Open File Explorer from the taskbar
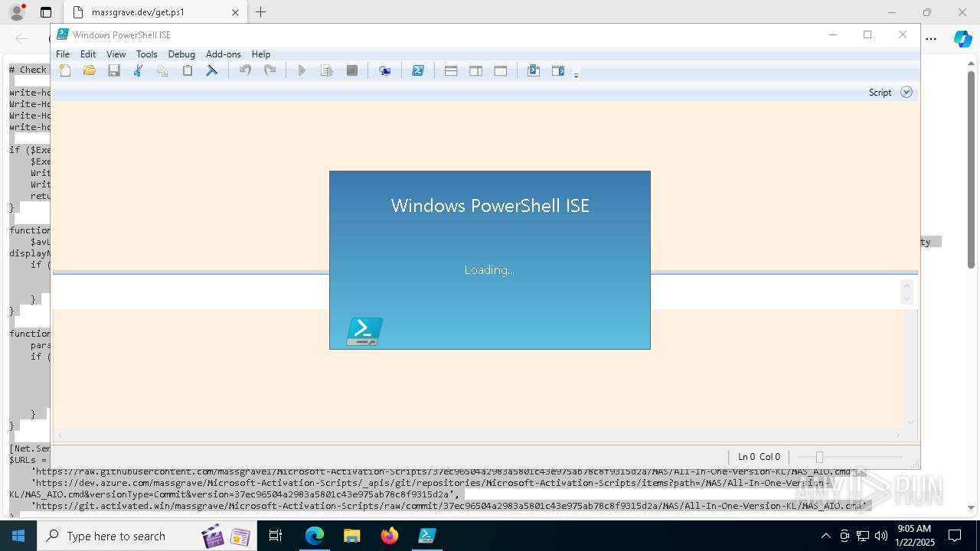Image resolution: width=980 pixels, height=551 pixels. coord(351,536)
